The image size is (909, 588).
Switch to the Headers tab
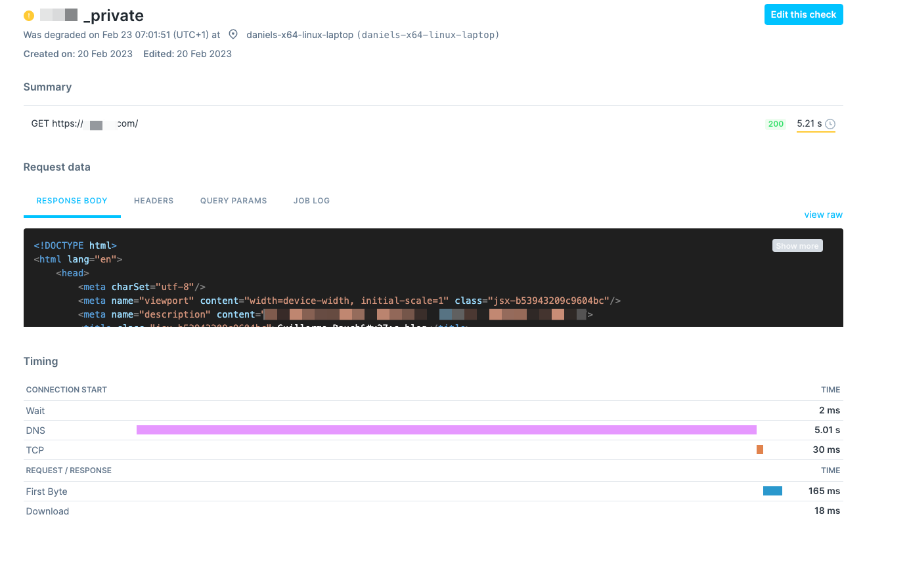click(x=154, y=201)
